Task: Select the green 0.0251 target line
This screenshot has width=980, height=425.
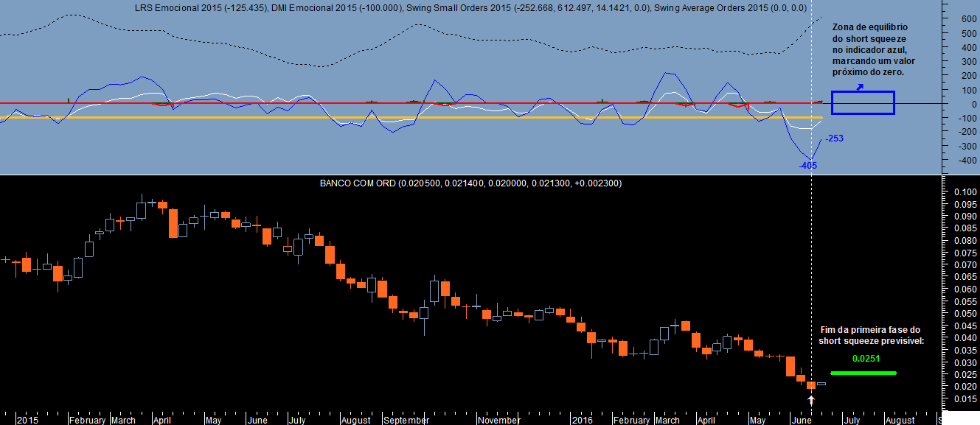Action: pyautogui.click(x=863, y=373)
